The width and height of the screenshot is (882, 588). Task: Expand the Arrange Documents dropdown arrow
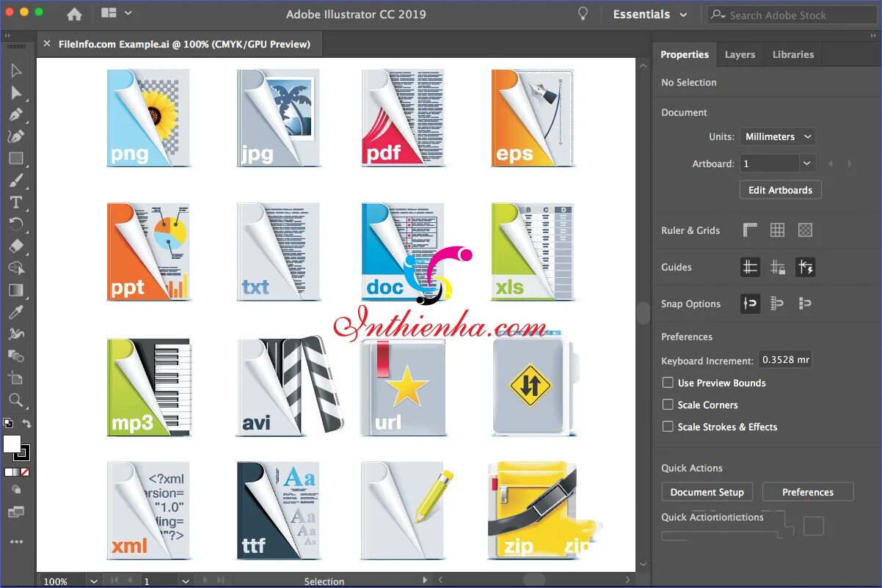128,13
